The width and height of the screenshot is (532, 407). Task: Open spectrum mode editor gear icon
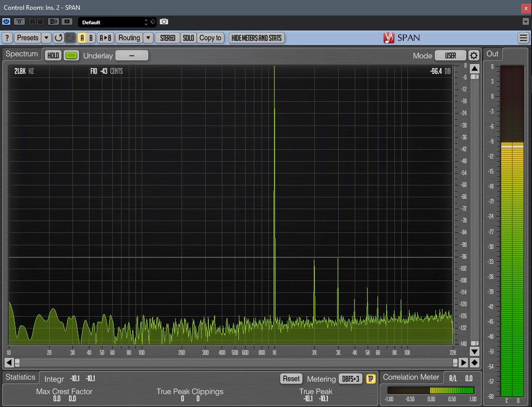tap(474, 56)
